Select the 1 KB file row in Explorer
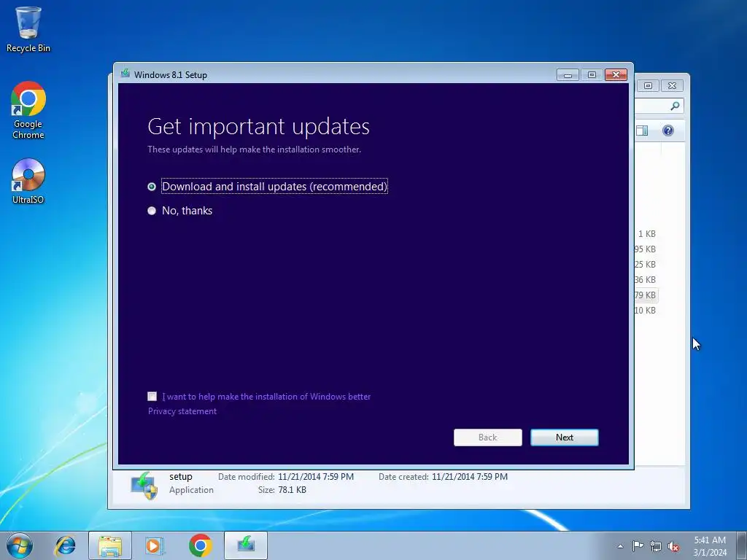The width and height of the screenshot is (747, 560). (x=646, y=234)
